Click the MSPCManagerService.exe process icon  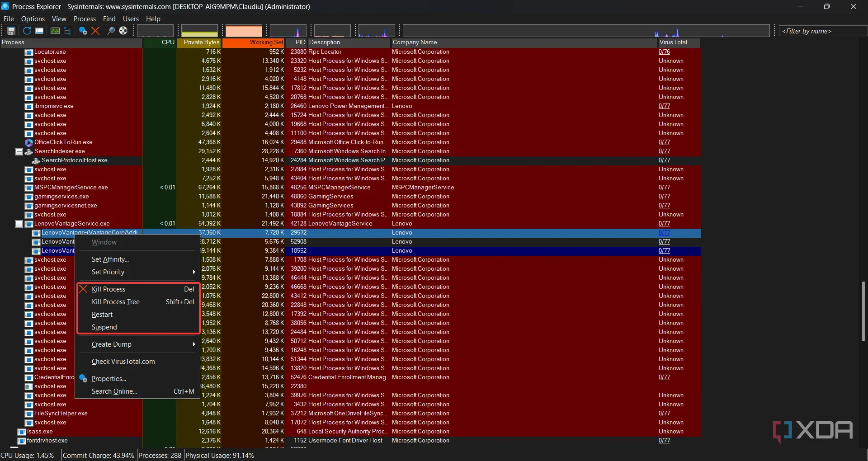(29, 188)
